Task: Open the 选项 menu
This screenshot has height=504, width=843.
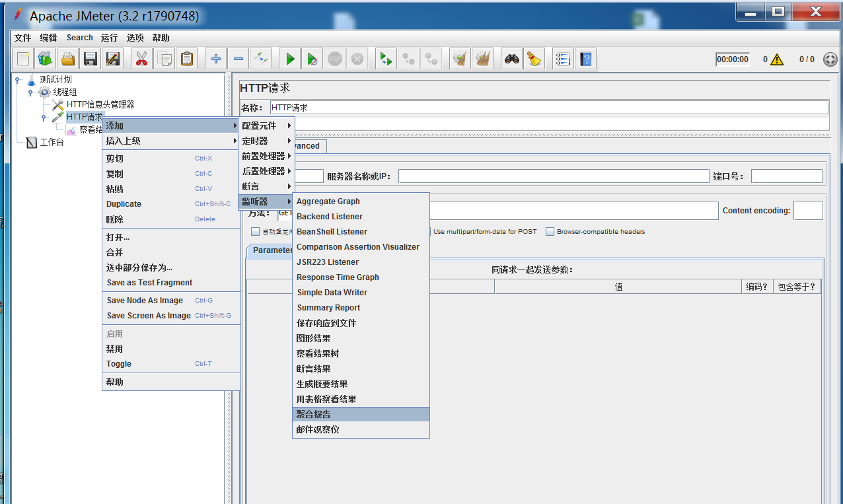Action: click(135, 38)
